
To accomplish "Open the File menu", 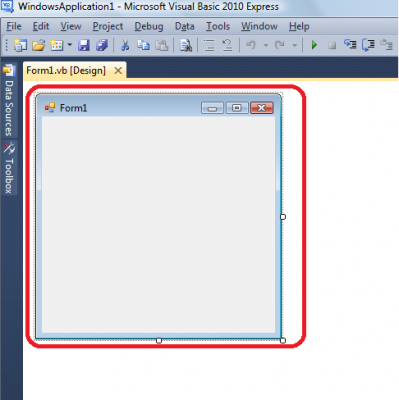I will 14,26.
